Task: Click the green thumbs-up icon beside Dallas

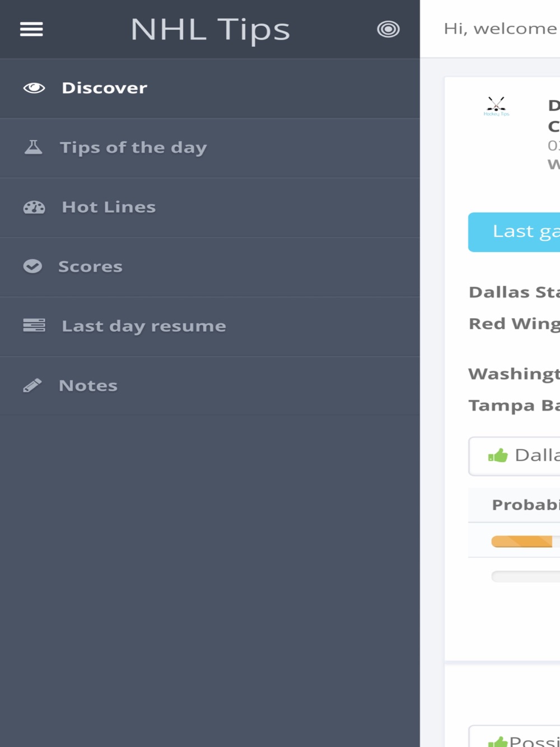Action: coord(498,455)
